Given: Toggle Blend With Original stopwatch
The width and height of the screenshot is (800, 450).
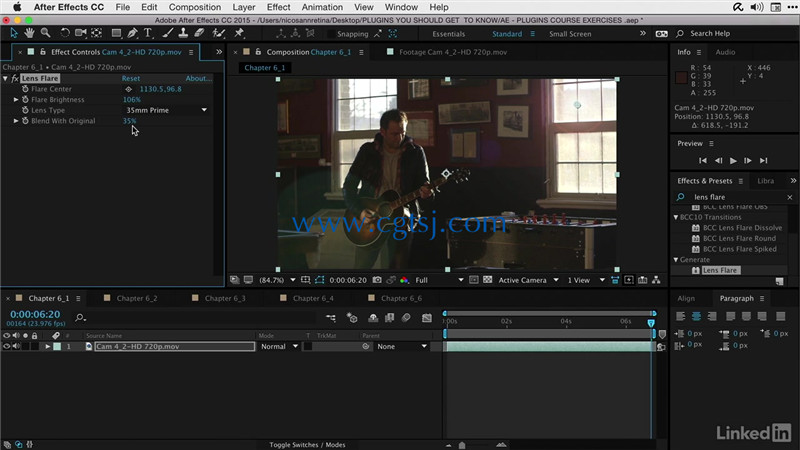Looking at the screenshot, I should [x=25, y=121].
